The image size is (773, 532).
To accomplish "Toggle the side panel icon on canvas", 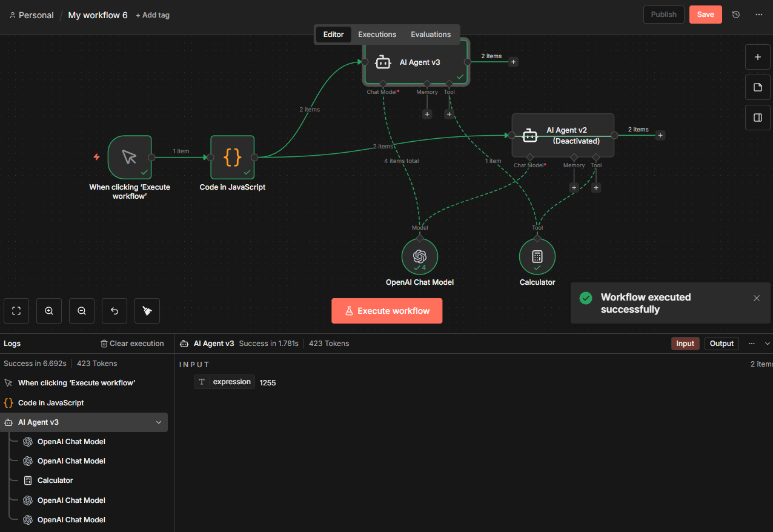I will point(757,118).
